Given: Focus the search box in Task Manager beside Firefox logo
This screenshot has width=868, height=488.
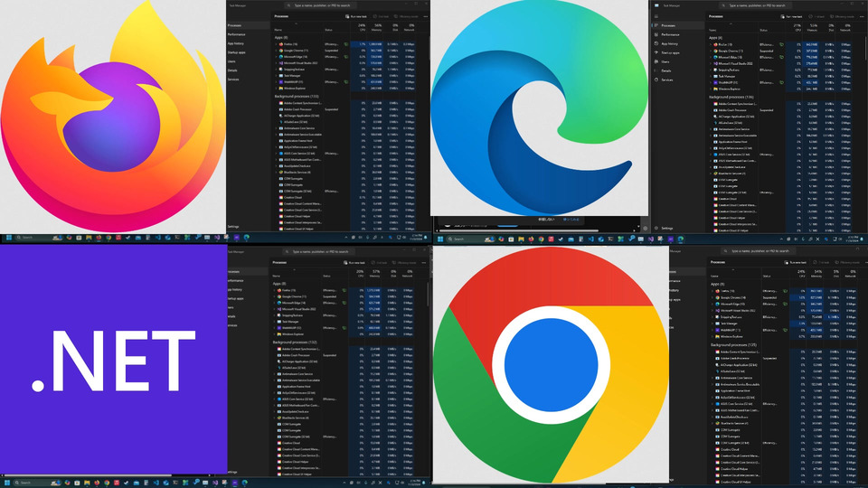Looking at the screenshot, I should [320, 5].
